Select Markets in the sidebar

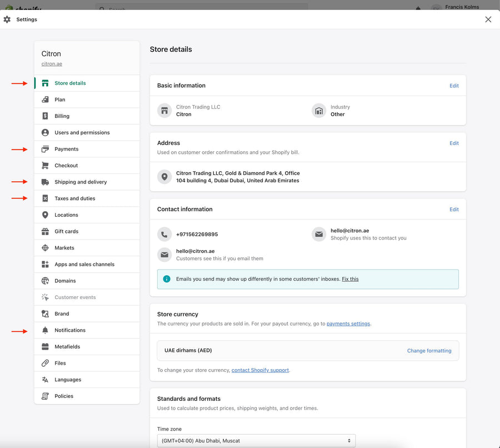(x=87, y=248)
